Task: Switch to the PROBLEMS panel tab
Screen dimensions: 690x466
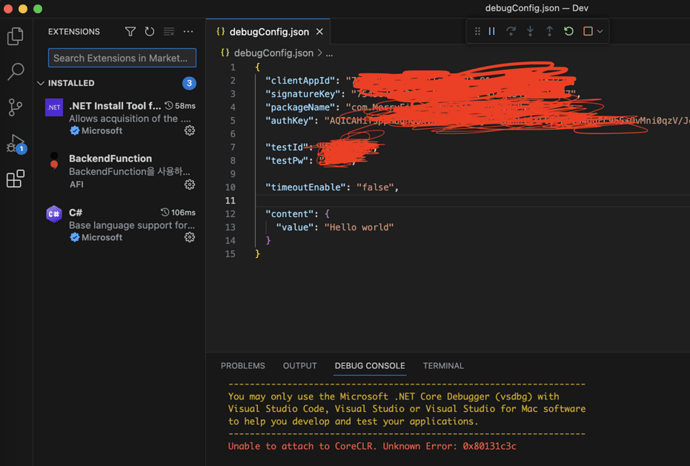Action: click(x=242, y=366)
